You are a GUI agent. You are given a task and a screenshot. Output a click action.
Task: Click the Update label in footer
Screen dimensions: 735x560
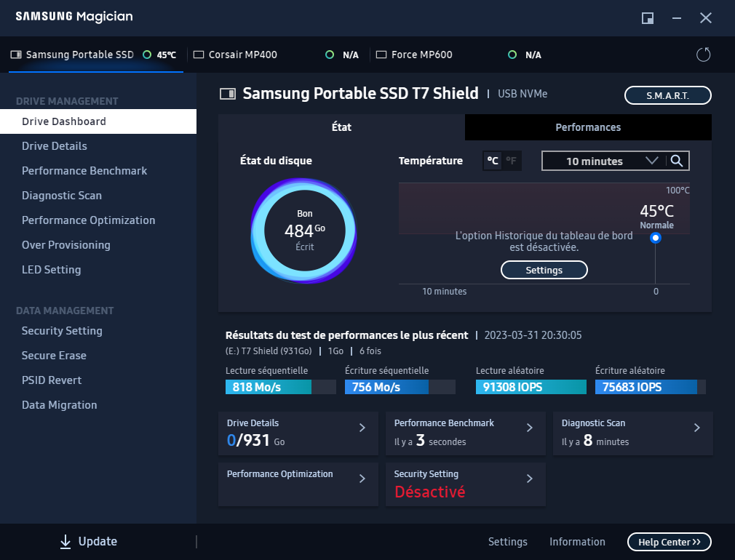pyautogui.click(x=98, y=542)
